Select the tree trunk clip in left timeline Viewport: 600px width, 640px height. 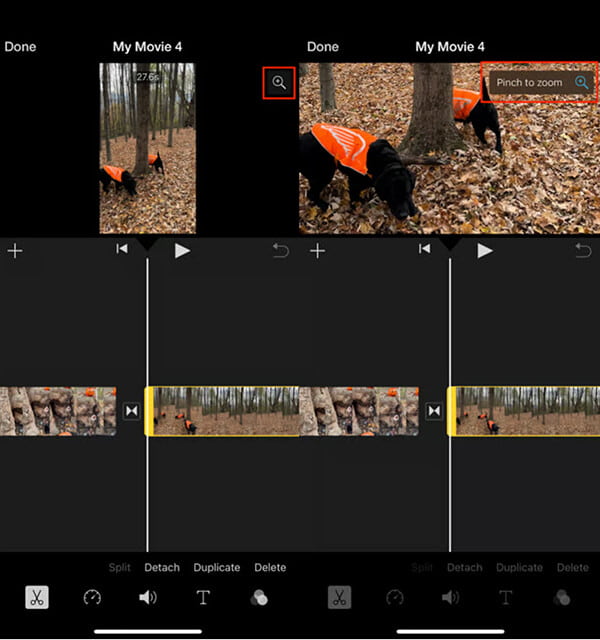pos(58,411)
